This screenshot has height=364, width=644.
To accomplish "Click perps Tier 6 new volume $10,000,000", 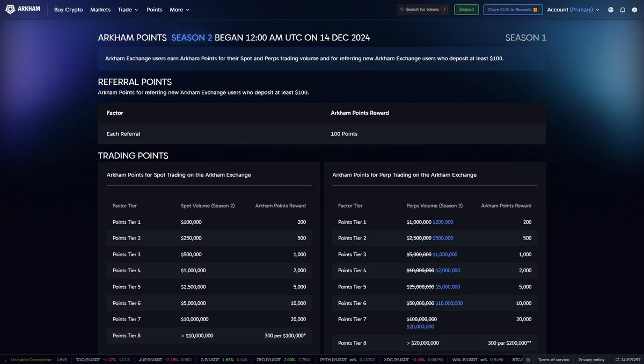I will tap(449, 303).
